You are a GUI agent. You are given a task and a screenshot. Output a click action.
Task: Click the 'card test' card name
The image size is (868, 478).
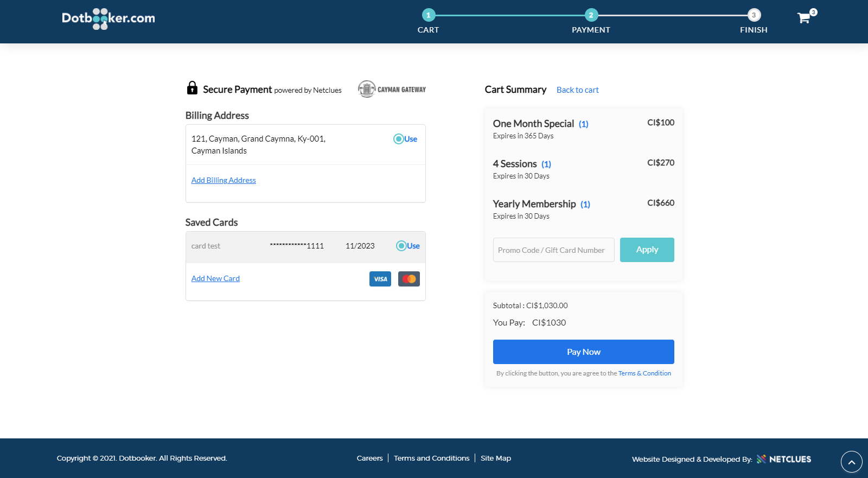(x=206, y=246)
